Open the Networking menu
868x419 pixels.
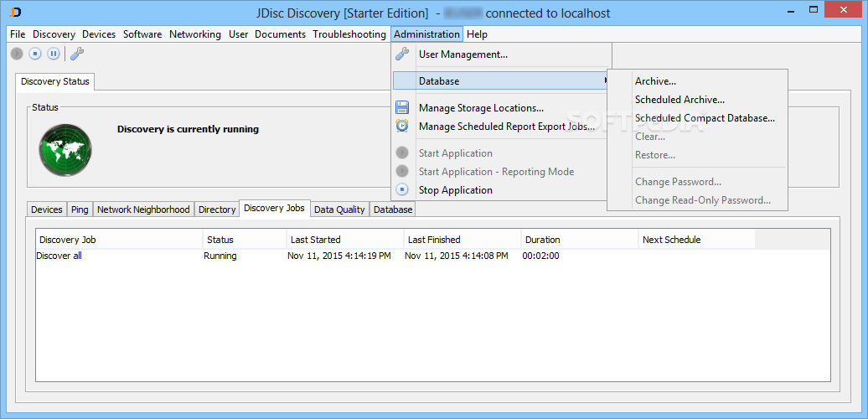pyautogui.click(x=195, y=34)
